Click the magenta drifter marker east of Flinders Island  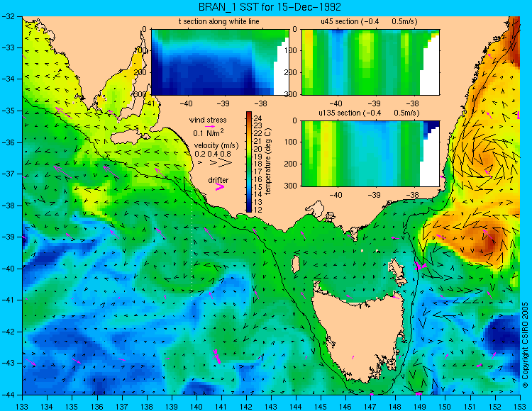pyautogui.click(x=420, y=266)
